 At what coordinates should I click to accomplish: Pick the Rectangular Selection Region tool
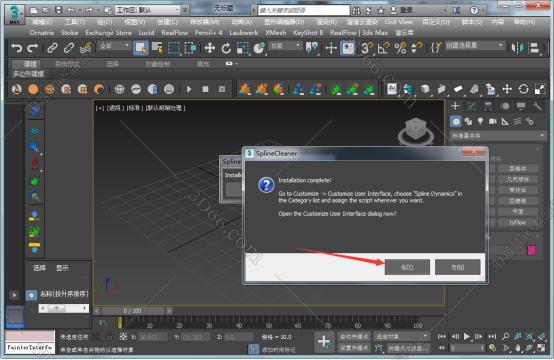pyautogui.click(x=173, y=48)
